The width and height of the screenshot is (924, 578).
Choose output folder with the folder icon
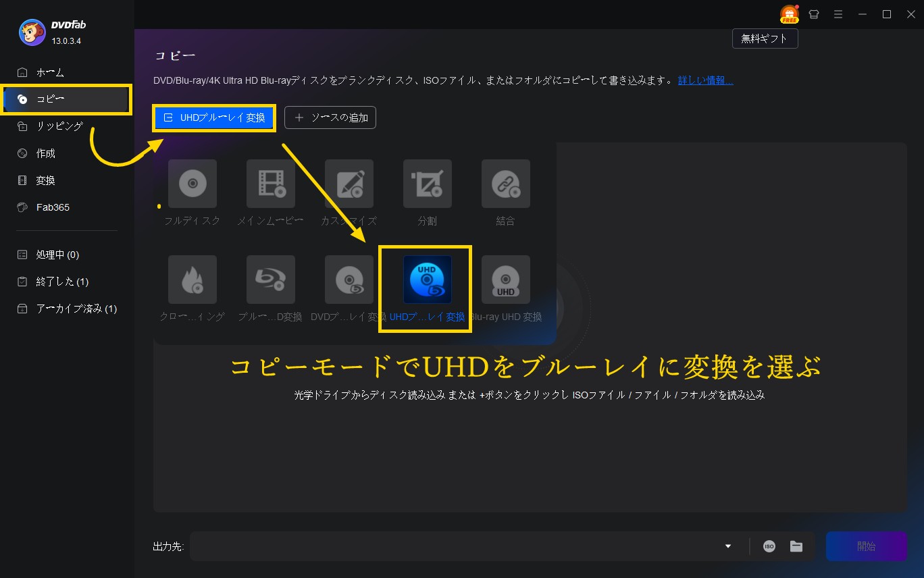click(796, 546)
